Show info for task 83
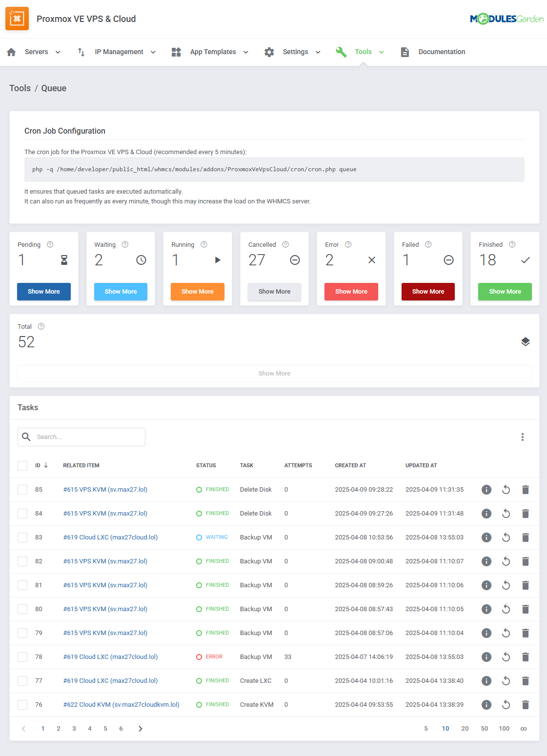Screen dimensions: 547x756 tap(486, 537)
